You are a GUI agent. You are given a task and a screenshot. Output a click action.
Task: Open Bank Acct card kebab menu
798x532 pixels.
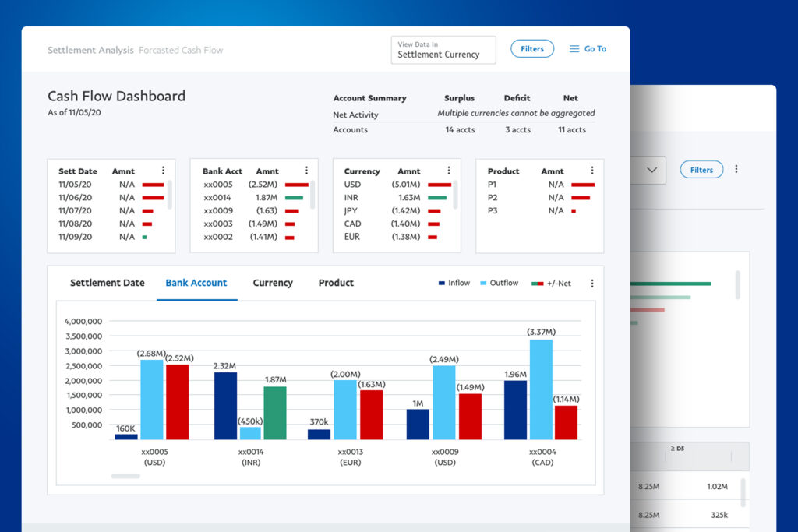pyautogui.click(x=306, y=171)
